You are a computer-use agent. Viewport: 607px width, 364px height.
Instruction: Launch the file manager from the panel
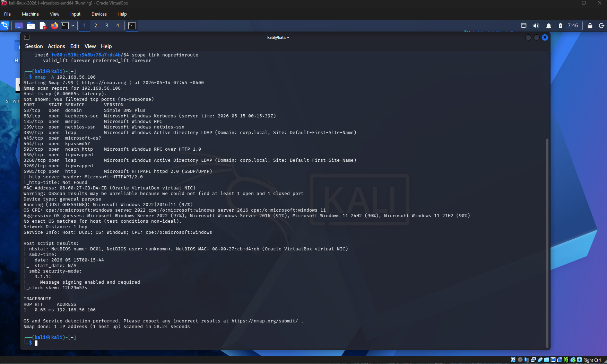pos(31,26)
